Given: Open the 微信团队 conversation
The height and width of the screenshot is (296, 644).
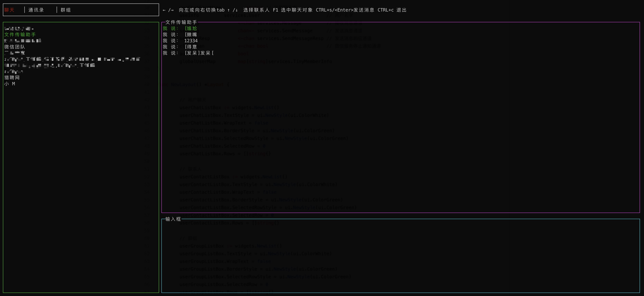Looking at the screenshot, I should (x=15, y=47).
